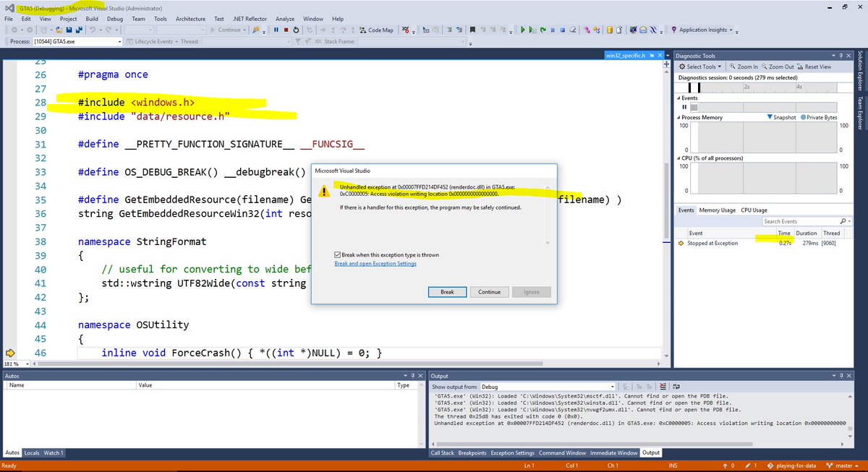Uncheck 'Break when this exception type is thrown'
Screen dimensions: 868x472
337,254
